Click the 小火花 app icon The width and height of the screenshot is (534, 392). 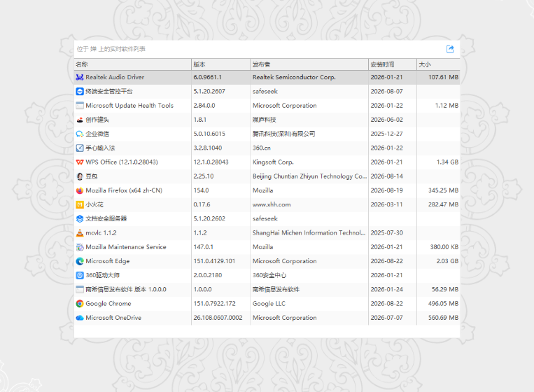(80, 204)
